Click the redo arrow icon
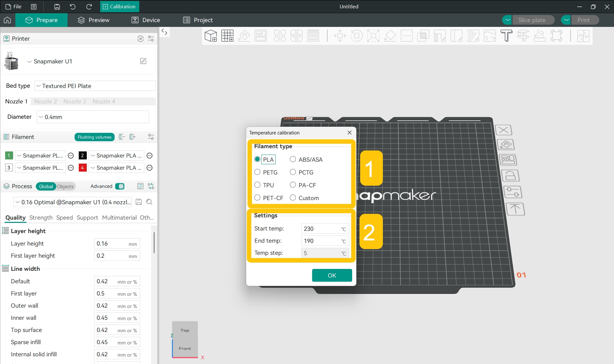This screenshot has height=364, width=614. click(x=89, y=6)
